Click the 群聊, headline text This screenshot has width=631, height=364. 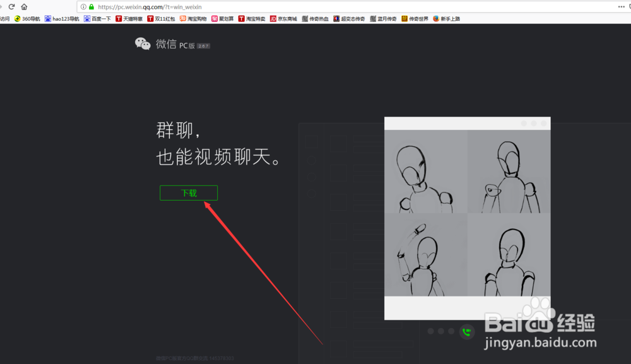tap(179, 131)
